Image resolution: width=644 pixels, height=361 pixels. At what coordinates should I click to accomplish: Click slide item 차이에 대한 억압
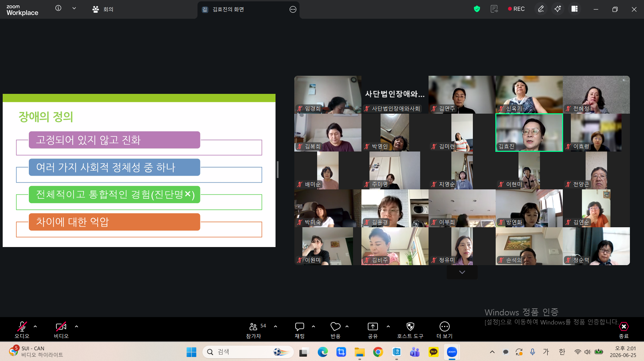click(114, 222)
